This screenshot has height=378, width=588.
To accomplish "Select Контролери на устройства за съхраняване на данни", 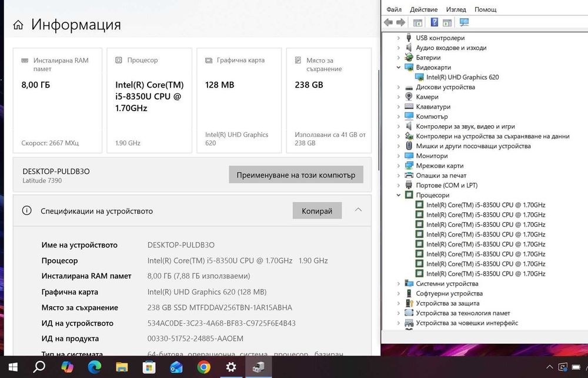I will pyautogui.click(x=493, y=136).
